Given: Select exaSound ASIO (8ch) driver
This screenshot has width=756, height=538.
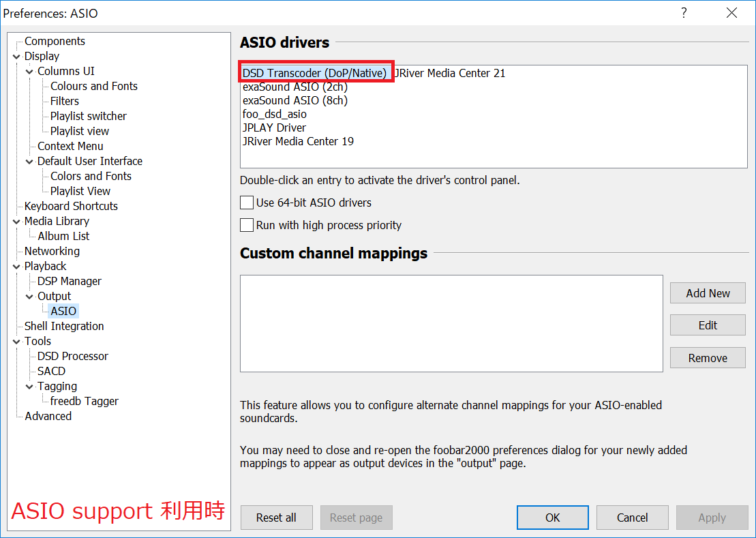Looking at the screenshot, I should point(295,100).
